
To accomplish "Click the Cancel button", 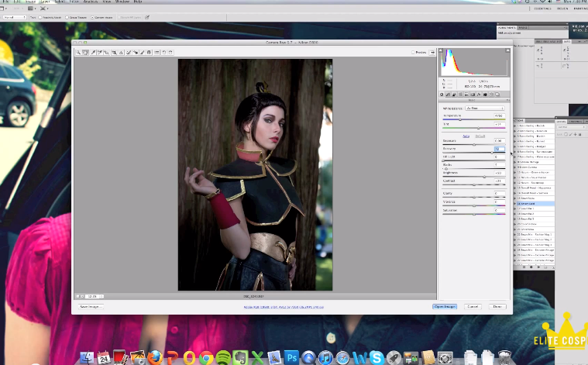I will pos(473,306).
